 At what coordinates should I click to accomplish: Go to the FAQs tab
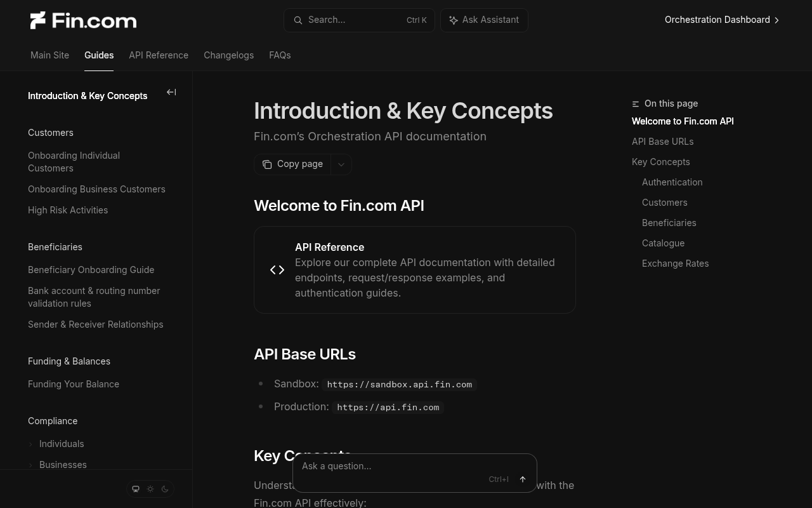tap(280, 55)
